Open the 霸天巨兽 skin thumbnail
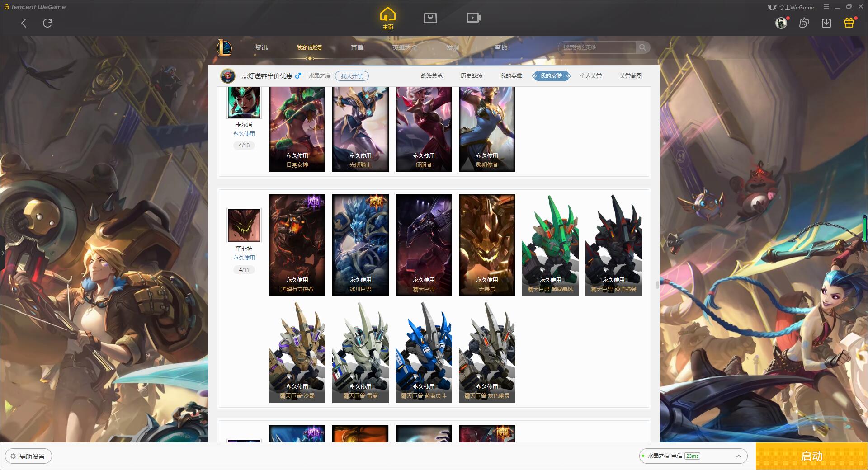Viewport: 868px width, 470px height. 424,245
